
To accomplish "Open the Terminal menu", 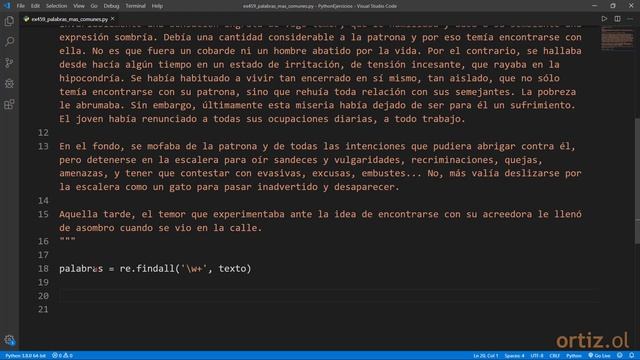I will (136, 6).
